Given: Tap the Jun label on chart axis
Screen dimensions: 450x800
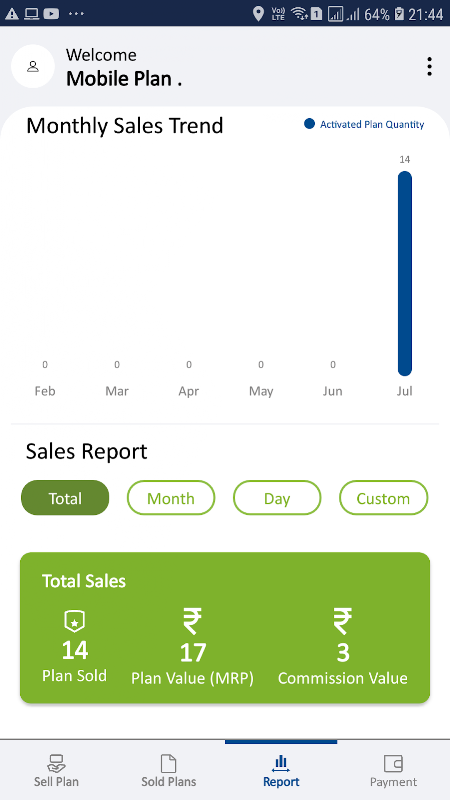Looking at the screenshot, I should pos(333,391).
